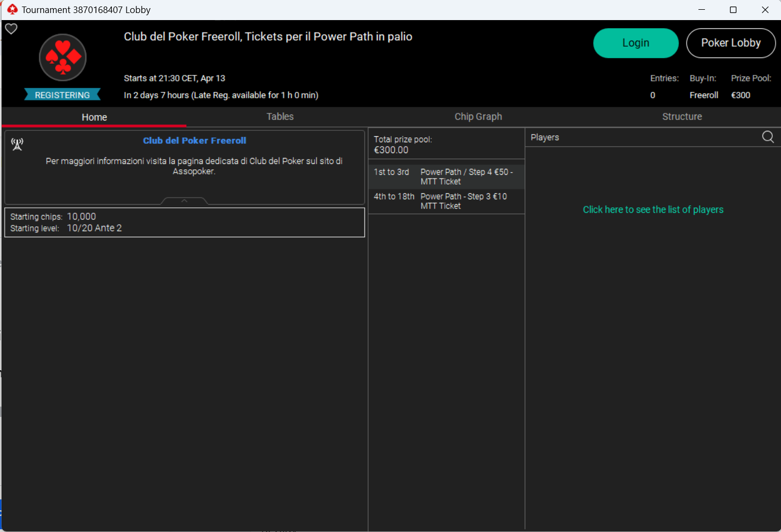Click the Players panel header
The image size is (781, 532).
point(545,137)
